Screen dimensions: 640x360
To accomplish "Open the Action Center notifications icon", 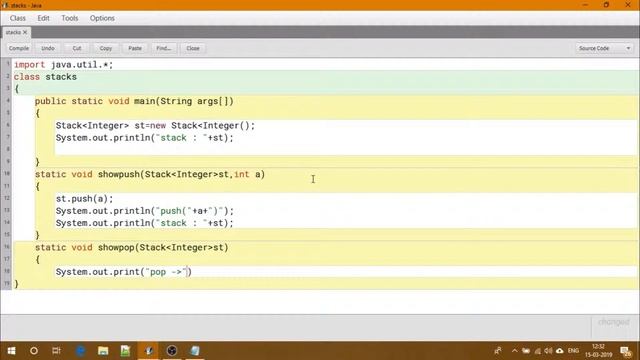I will (626, 351).
